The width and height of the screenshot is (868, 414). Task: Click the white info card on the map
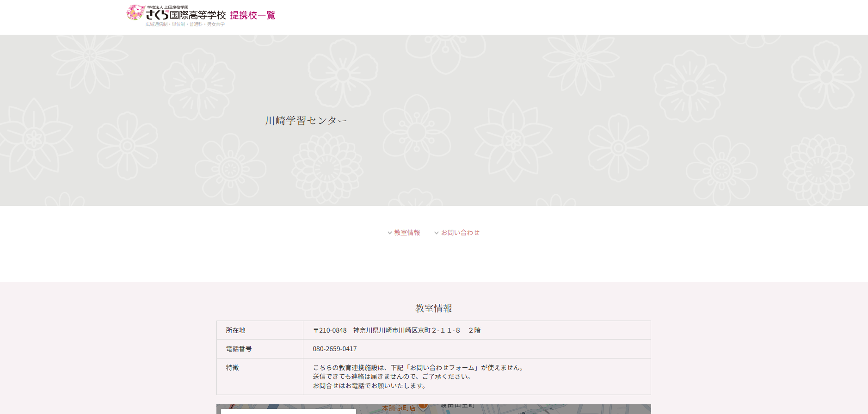[x=288, y=411]
